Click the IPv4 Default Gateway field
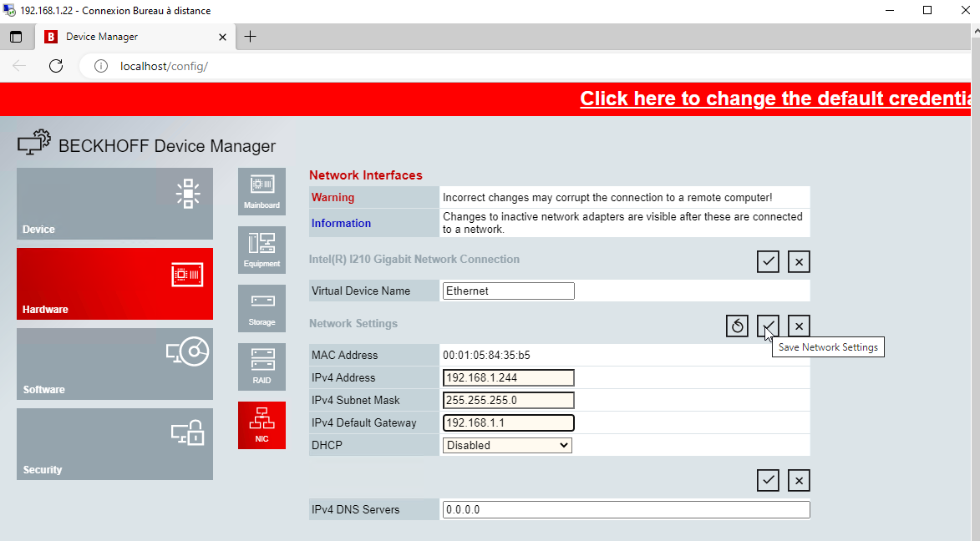The width and height of the screenshot is (980, 541). (509, 423)
